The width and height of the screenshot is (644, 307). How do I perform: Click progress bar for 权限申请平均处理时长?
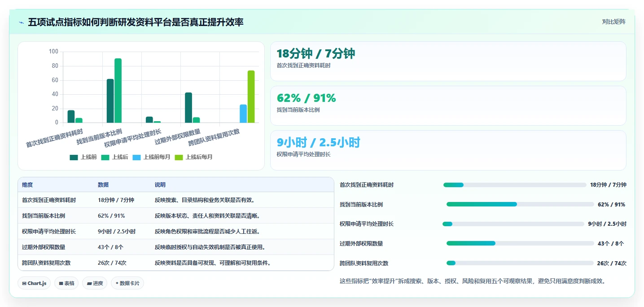(513, 224)
